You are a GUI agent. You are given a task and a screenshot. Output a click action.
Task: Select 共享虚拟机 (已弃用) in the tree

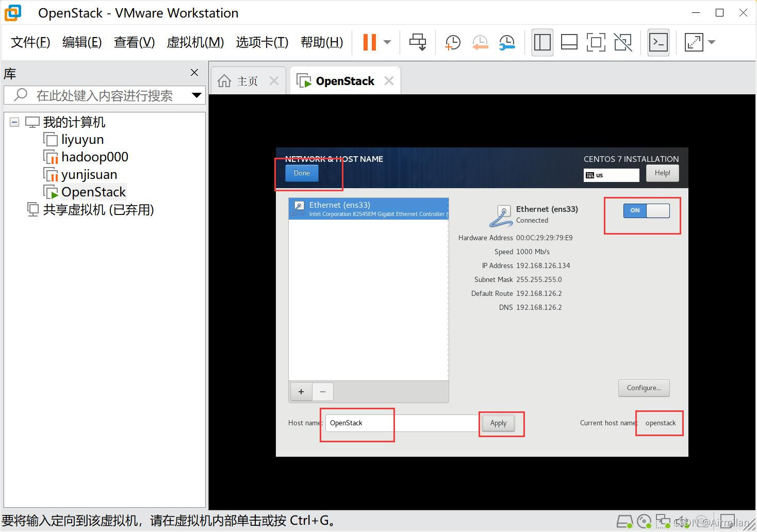(98, 210)
